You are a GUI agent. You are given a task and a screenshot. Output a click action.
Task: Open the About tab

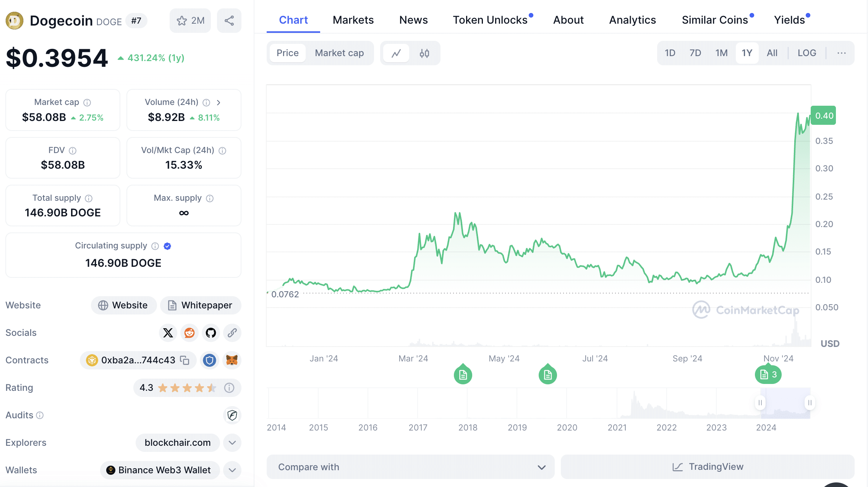pyautogui.click(x=568, y=20)
